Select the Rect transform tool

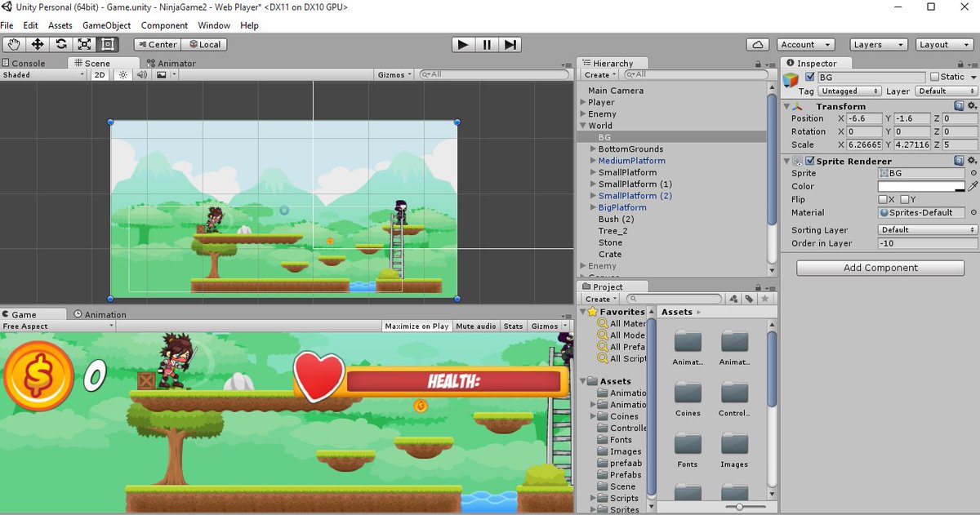[x=109, y=45]
